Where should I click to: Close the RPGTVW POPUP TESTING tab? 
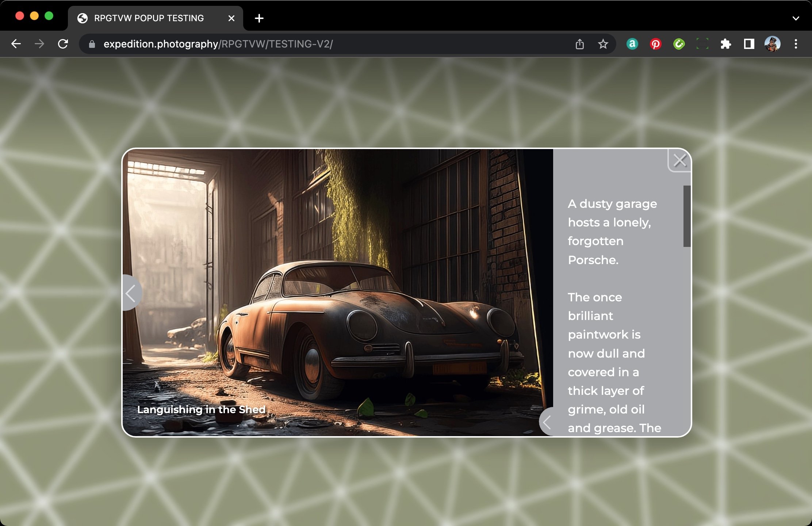click(x=231, y=18)
